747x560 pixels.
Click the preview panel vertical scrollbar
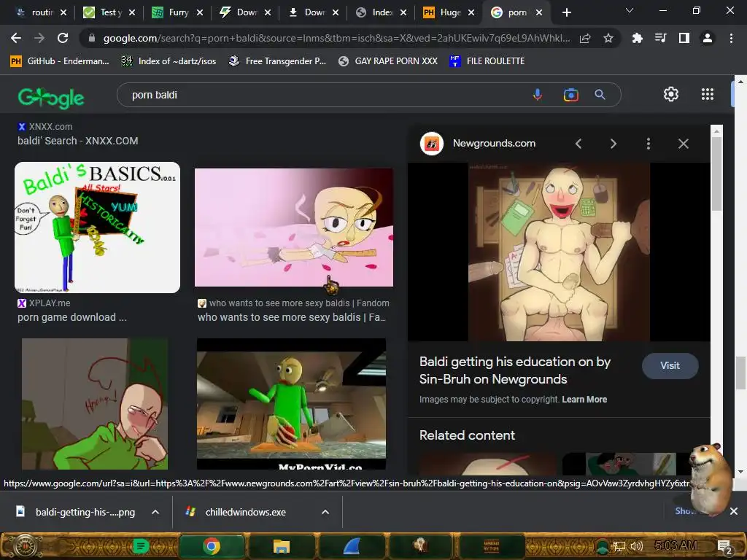click(x=716, y=174)
